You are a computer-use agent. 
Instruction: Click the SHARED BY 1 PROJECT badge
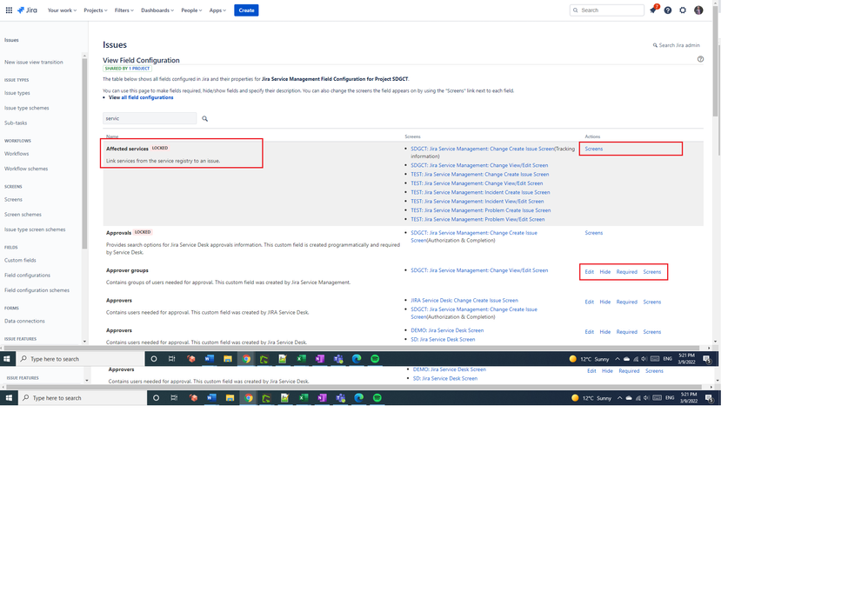coord(127,69)
